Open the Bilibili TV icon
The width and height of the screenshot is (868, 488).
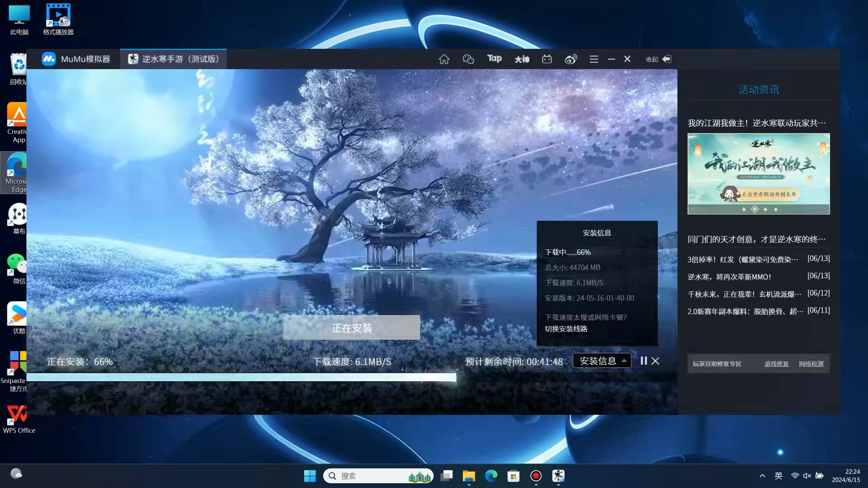pos(547,59)
